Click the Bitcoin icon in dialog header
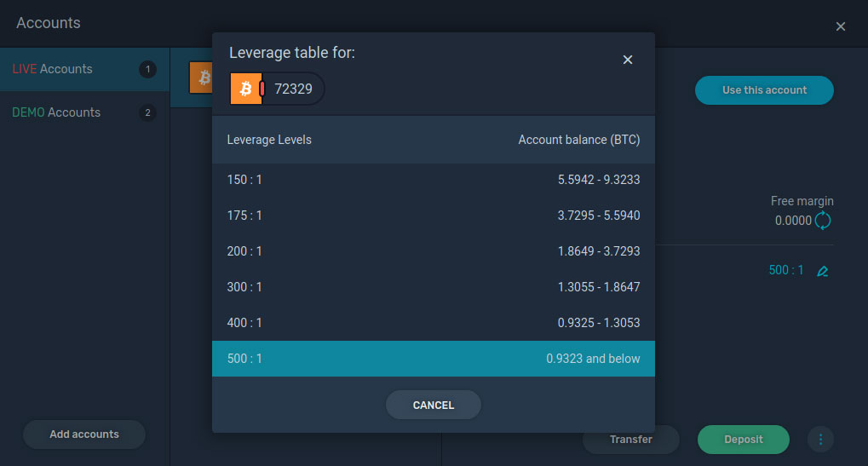 tap(246, 89)
